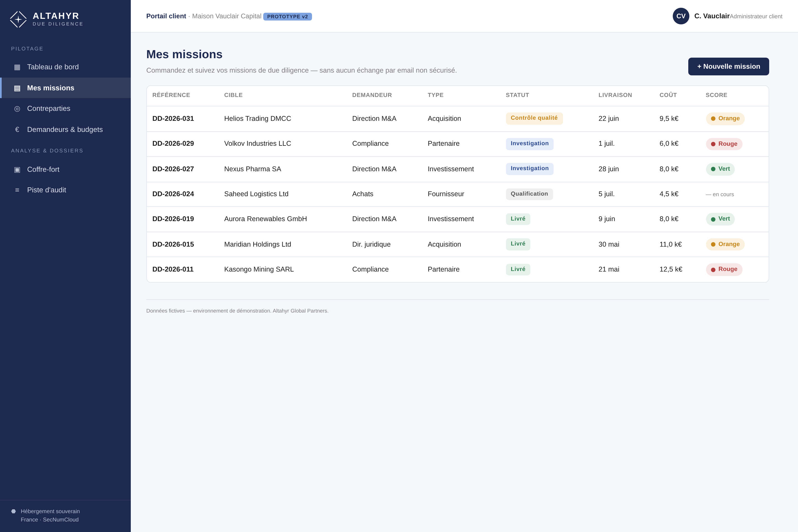Click the Altahyr compass logo icon
The image size is (798, 532).
pos(18,19)
